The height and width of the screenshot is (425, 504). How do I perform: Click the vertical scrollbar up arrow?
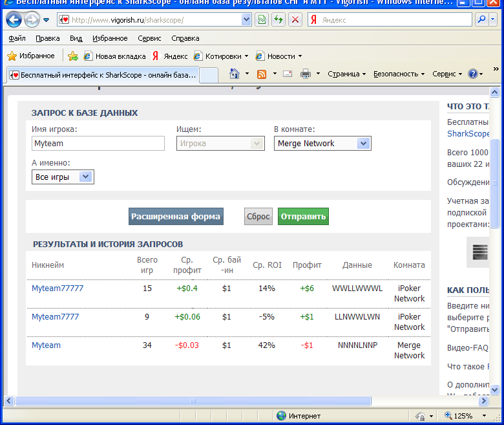tap(494, 93)
